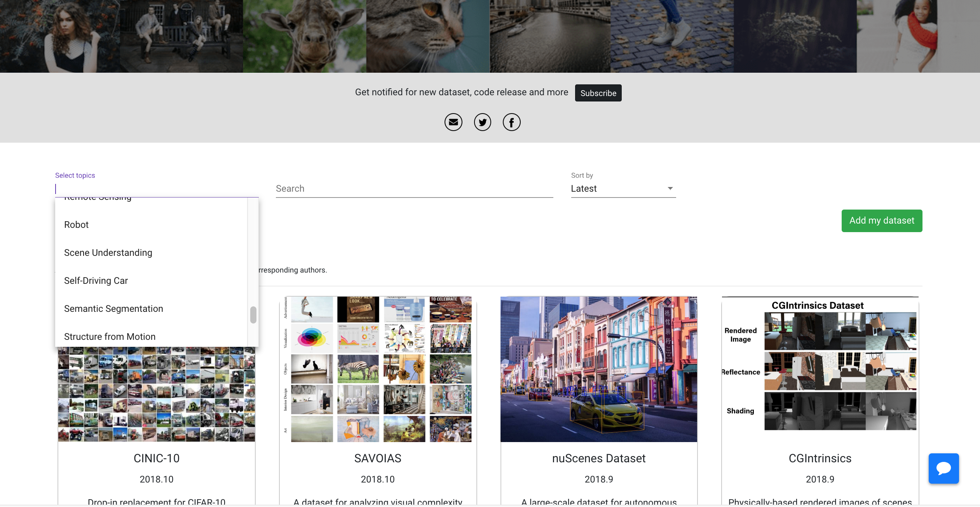The height and width of the screenshot is (507, 980).
Task: Click the CGIntrinsics dataset preview image
Action: point(821,369)
